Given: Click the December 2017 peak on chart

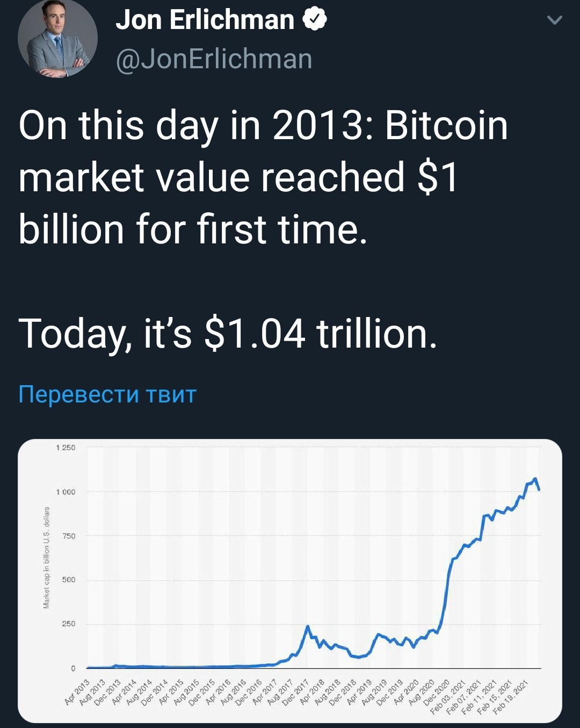Looking at the screenshot, I should tap(308, 626).
